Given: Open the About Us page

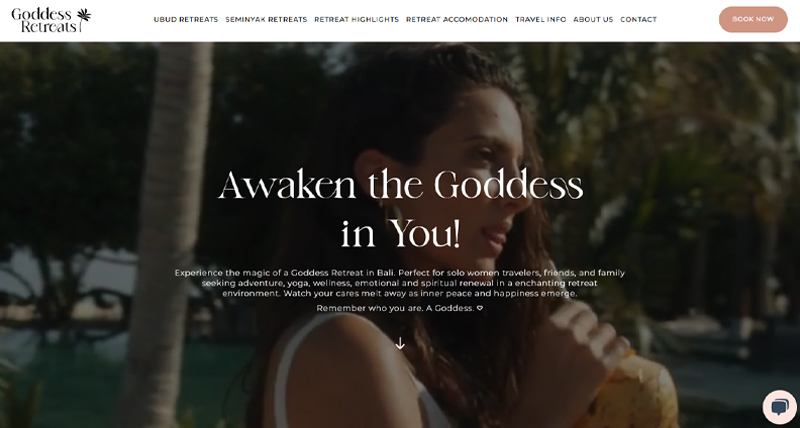Looking at the screenshot, I should click(x=593, y=19).
